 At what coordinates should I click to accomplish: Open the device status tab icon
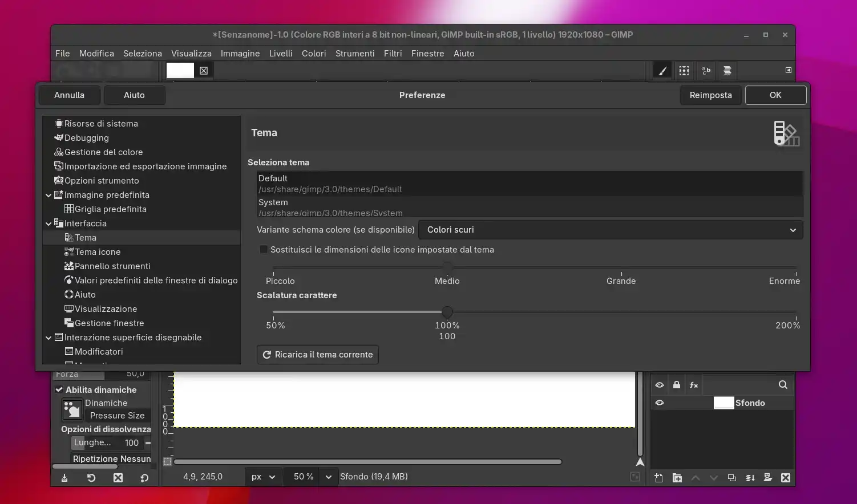684,71
